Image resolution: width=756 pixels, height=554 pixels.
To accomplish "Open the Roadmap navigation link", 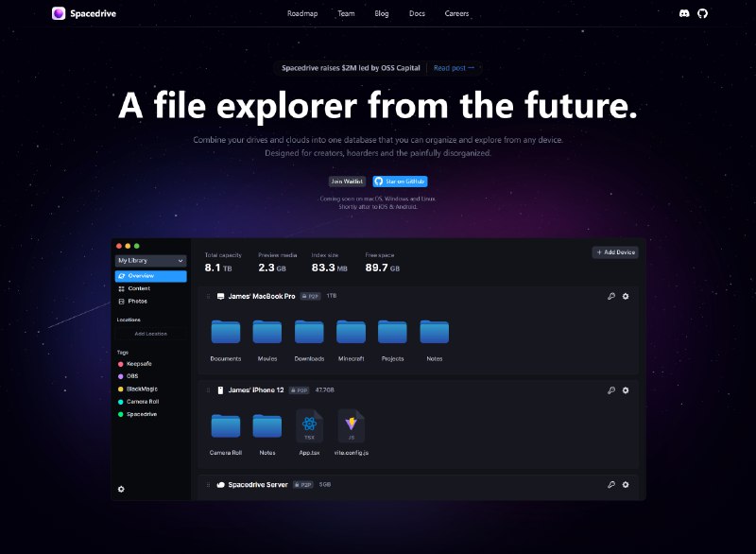I will point(302,13).
